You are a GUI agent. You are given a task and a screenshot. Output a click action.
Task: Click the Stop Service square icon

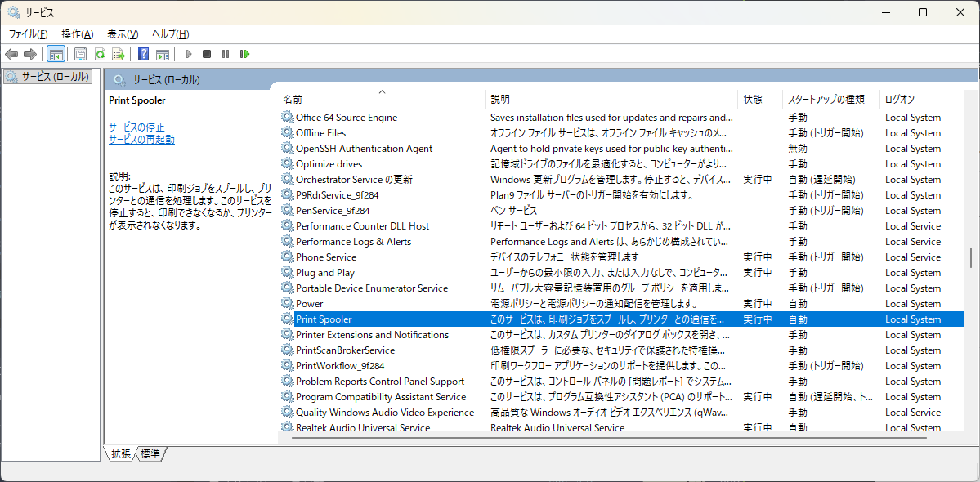(207, 54)
